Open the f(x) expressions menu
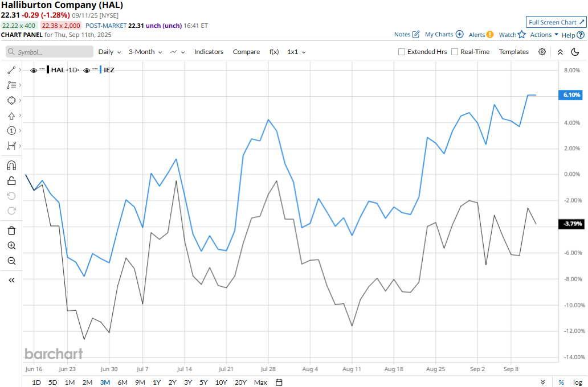Screen dimensions: 588x387 274,52
